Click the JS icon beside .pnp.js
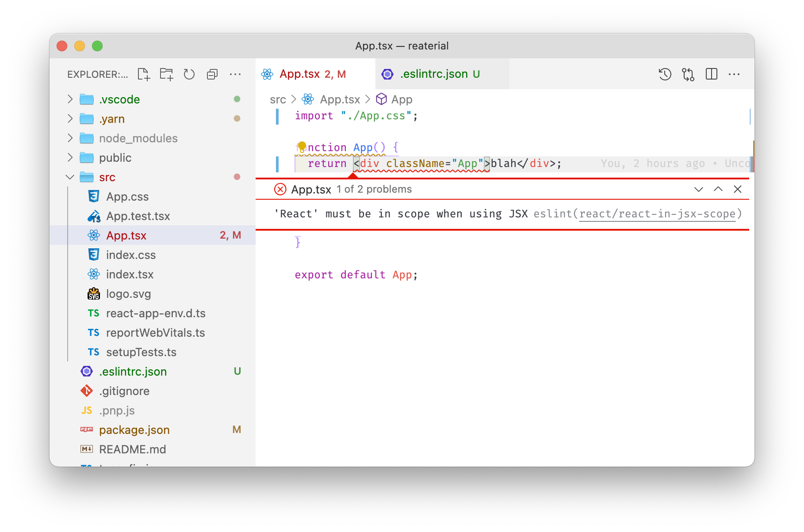 87,410
